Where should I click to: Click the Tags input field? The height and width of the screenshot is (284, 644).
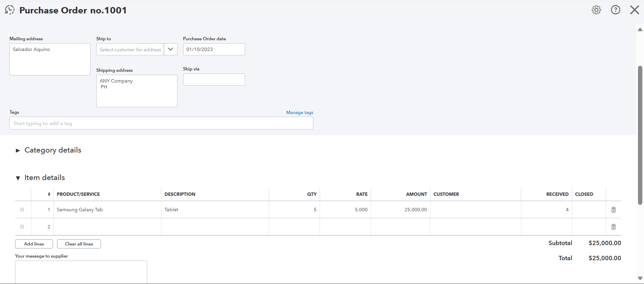pyautogui.click(x=161, y=123)
